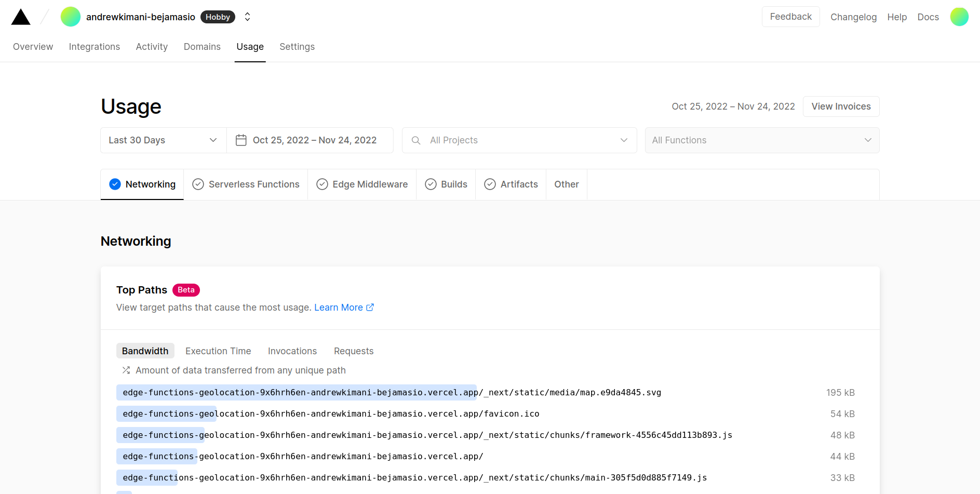This screenshot has width=980, height=494.
Task: Click the View Invoices button
Action: (x=841, y=106)
